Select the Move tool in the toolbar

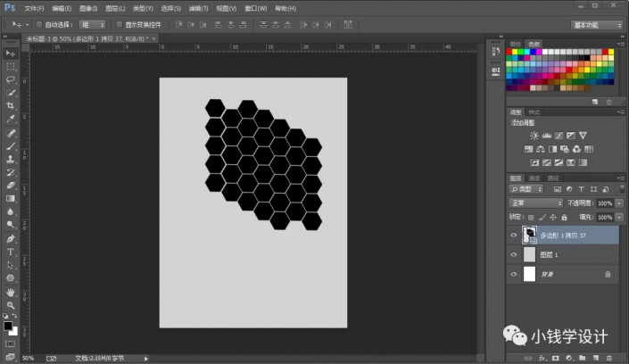pos(11,54)
